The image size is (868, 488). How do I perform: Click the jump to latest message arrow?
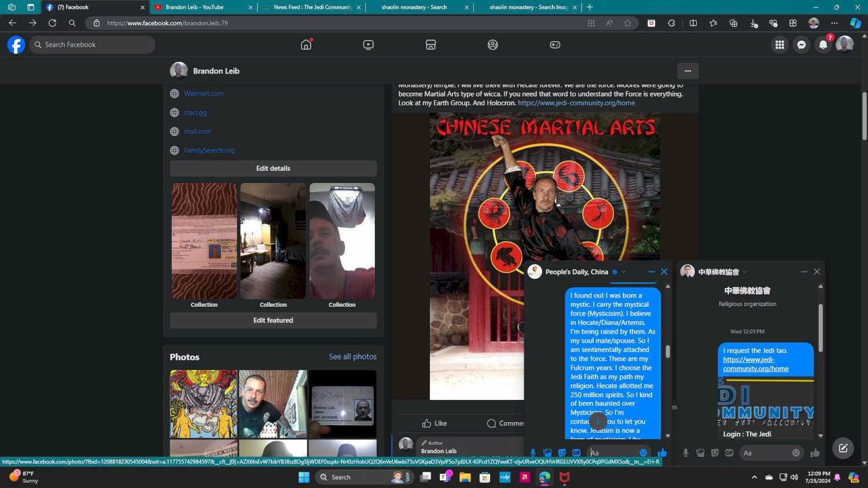tap(598, 421)
